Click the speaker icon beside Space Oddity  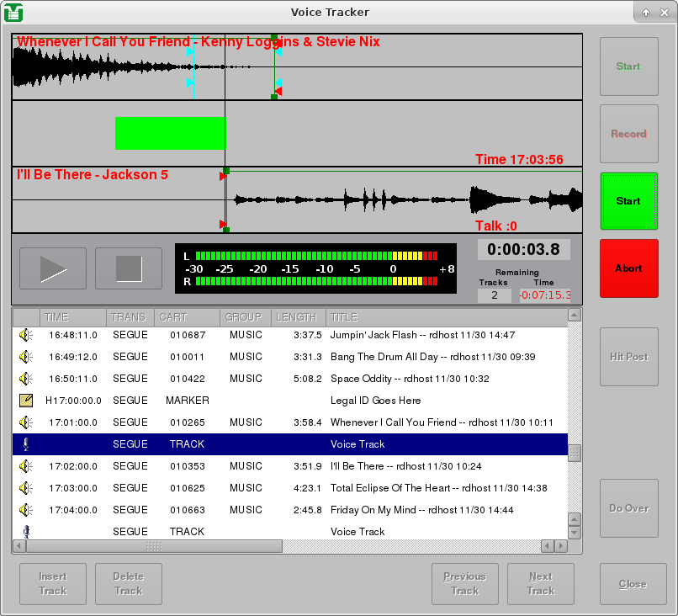click(x=24, y=378)
